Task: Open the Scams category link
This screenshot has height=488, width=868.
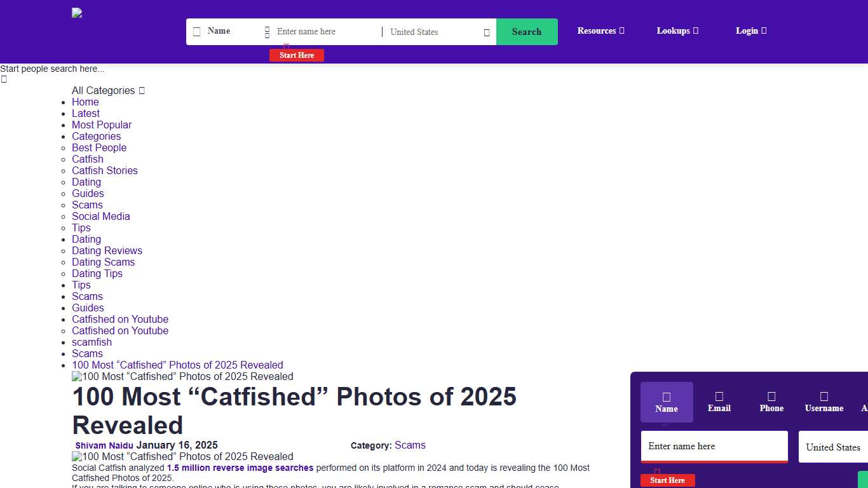Action: 410,445
